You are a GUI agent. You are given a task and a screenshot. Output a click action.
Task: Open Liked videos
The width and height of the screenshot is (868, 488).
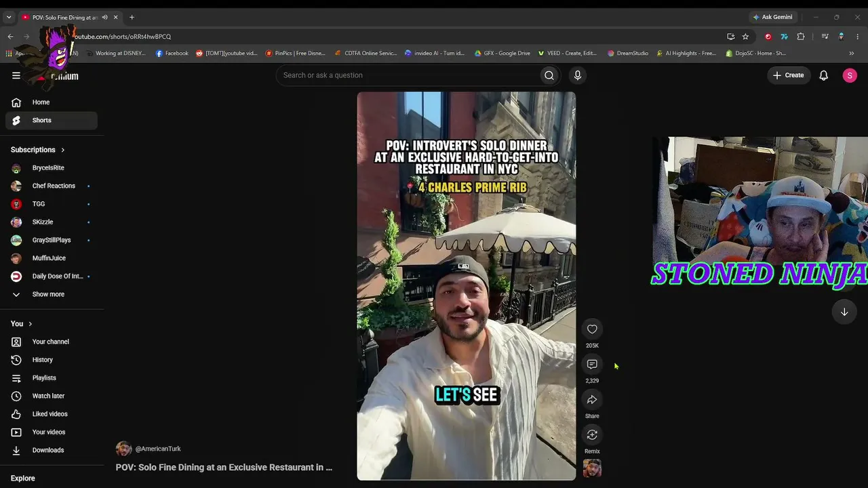[52, 414]
